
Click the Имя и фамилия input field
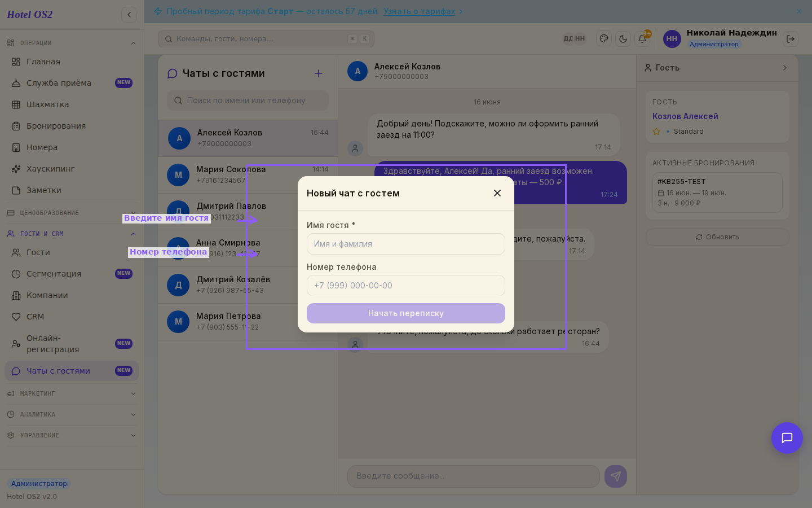click(406, 244)
